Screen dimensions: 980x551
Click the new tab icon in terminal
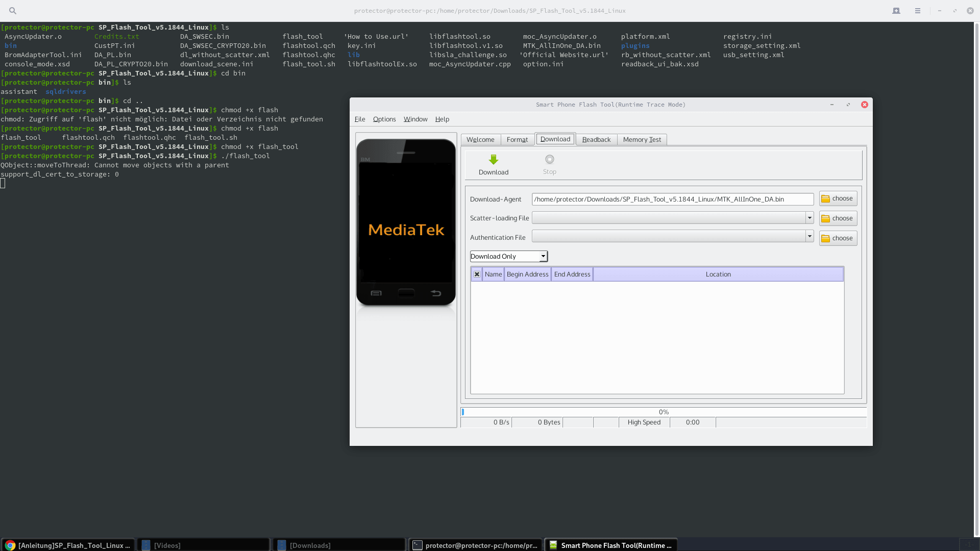tap(896, 11)
